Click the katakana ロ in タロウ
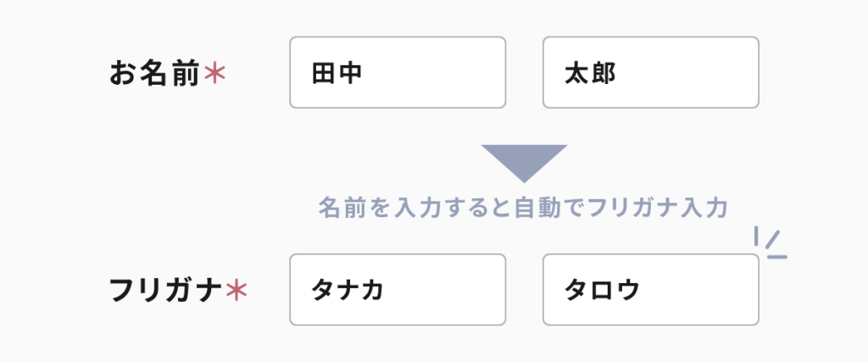The height and width of the screenshot is (362, 868). [x=602, y=291]
